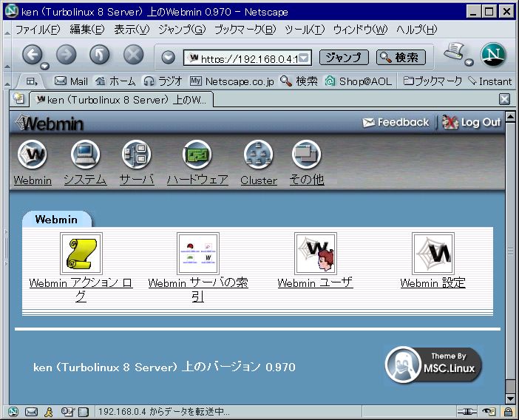Open the Back button history dropdown arrow
Image resolution: width=519 pixels, height=420 pixels.
pyautogui.click(x=44, y=66)
